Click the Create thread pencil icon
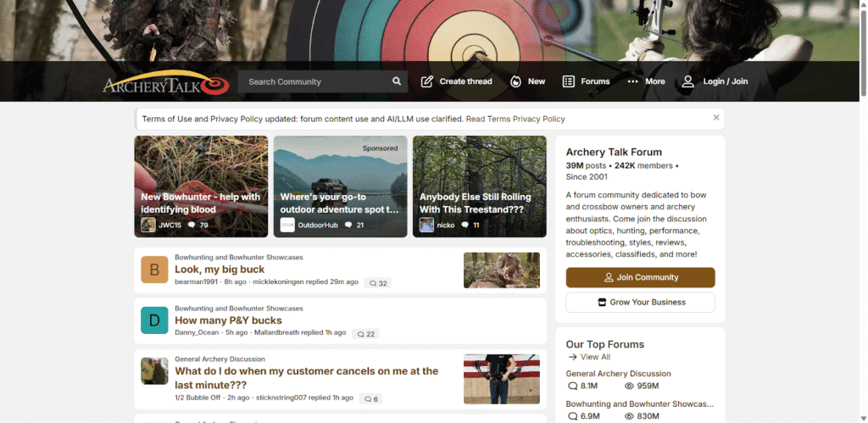 coord(427,81)
